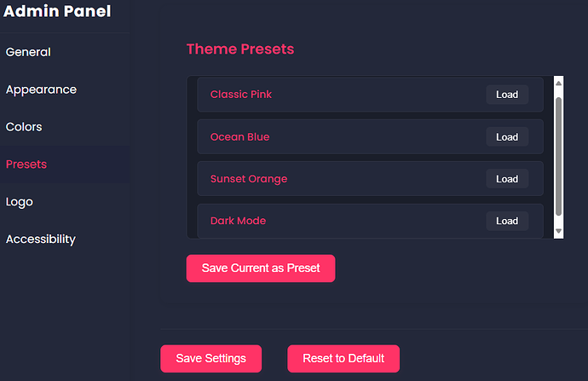The height and width of the screenshot is (381, 588).
Task: Load the Ocean Blue preset
Action: point(507,137)
